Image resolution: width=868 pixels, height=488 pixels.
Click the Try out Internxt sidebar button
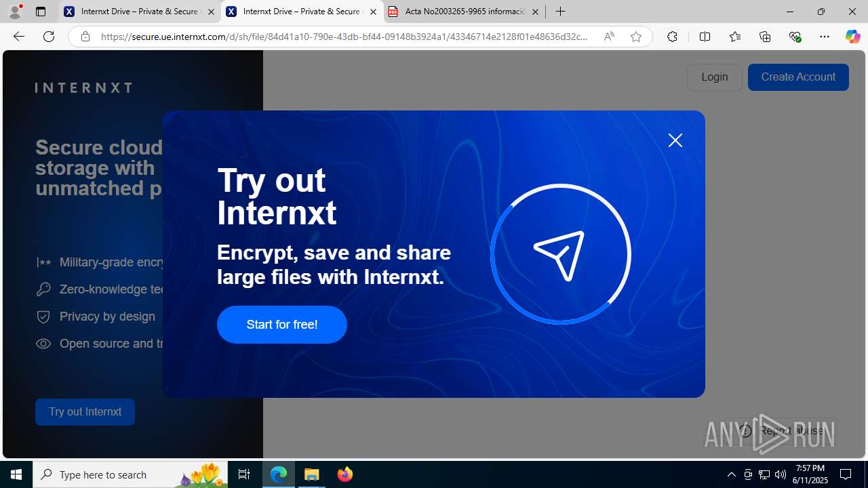coord(85,412)
